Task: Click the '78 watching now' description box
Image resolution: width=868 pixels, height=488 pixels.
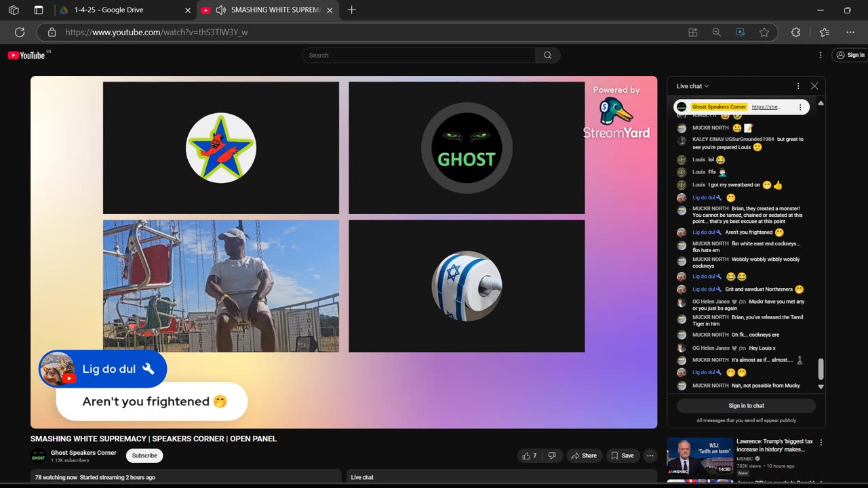Action: pos(186,477)
